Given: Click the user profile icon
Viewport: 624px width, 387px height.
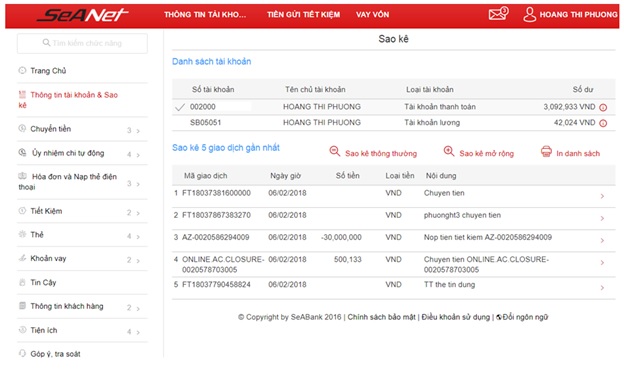Looking at the screenshot, I should point(529,14).
